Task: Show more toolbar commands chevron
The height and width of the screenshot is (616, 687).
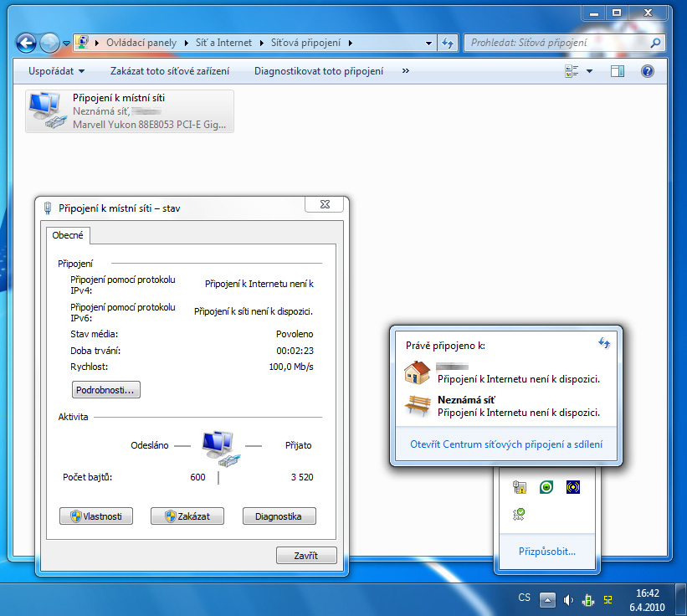Action: (406, 71)
